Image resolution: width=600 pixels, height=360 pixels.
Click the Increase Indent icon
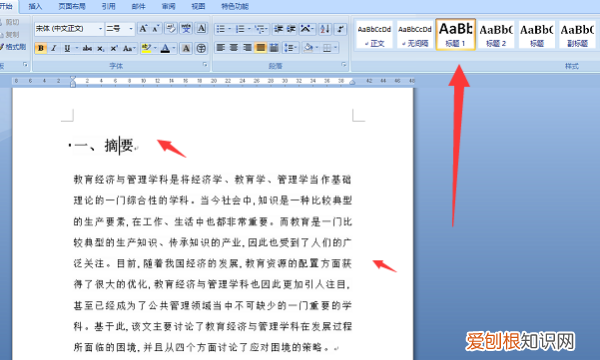pyautogui.click(x=292, y=29)
